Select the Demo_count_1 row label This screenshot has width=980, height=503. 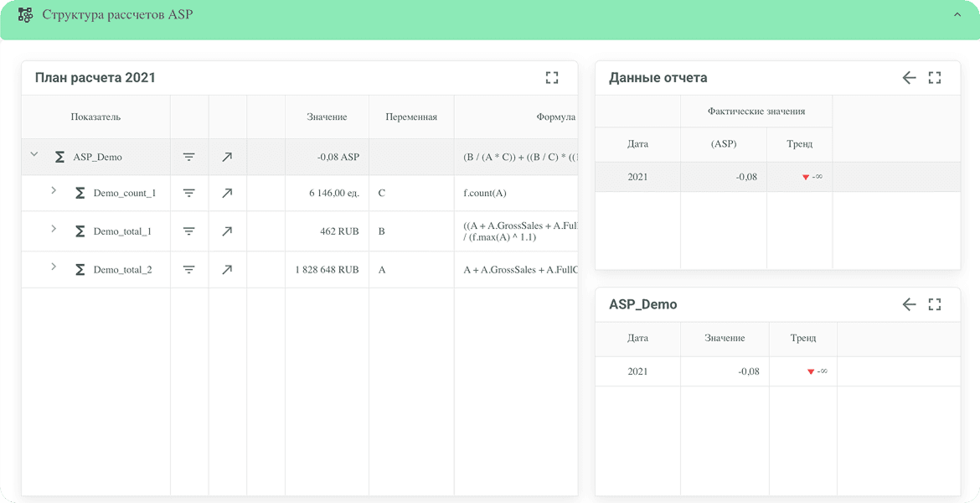tap(124, 194)
